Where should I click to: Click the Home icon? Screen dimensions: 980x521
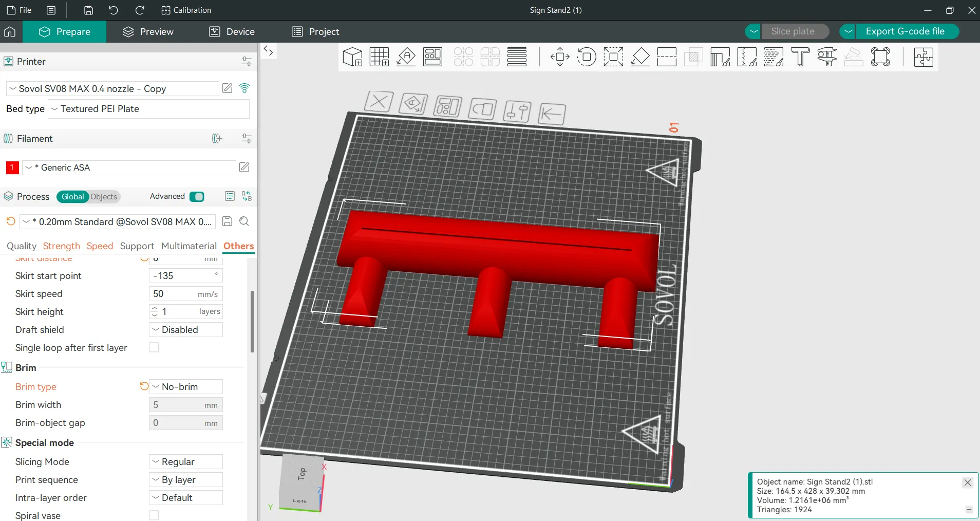pyautogui.click(x=10, y=32)
